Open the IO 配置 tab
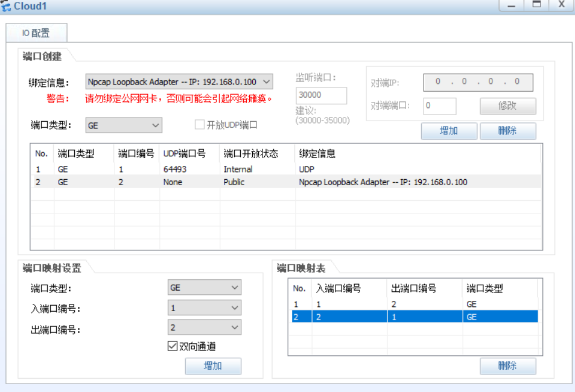This screenshot has height=392, width=575. click(36, 33)
